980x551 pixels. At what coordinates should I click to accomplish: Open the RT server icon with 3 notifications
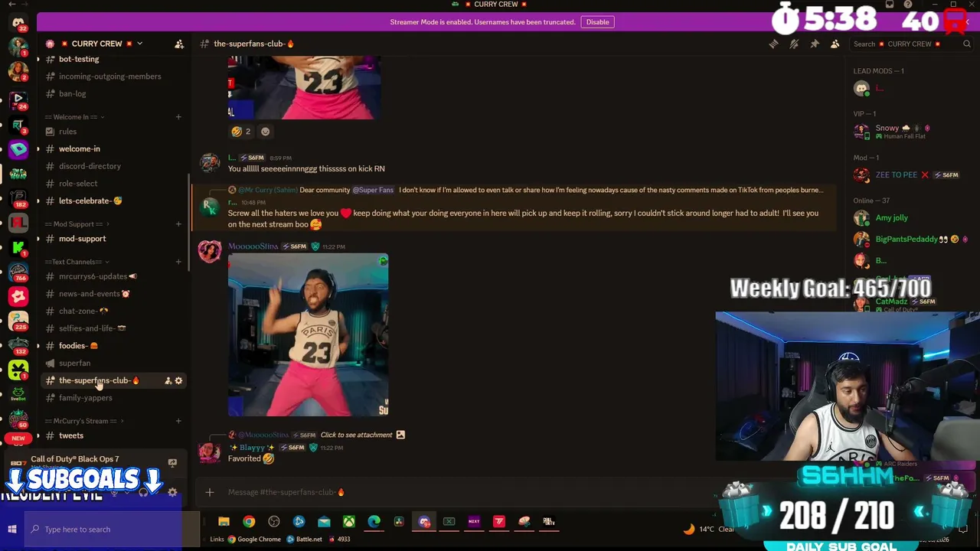pyautogui.click(x=18, y=124)
